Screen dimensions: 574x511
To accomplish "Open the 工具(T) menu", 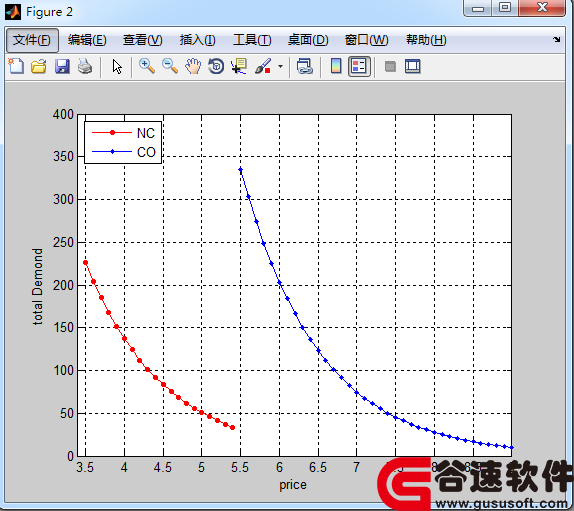I will pyautogui.click(x=252, y=40).
